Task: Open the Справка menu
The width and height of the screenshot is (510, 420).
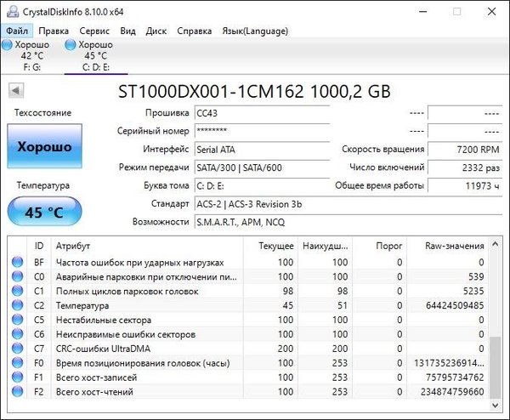Action: pyautogui.click(x=194, y=31)
